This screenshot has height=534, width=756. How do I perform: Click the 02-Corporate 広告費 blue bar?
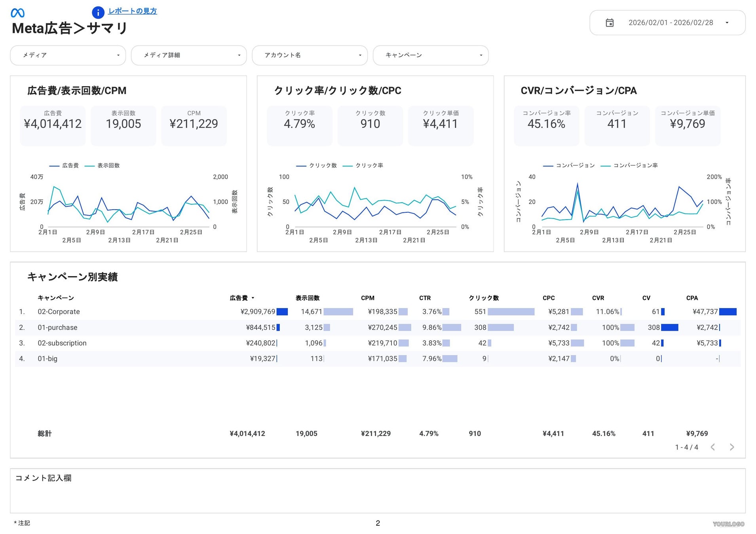[x=282, y=312]
